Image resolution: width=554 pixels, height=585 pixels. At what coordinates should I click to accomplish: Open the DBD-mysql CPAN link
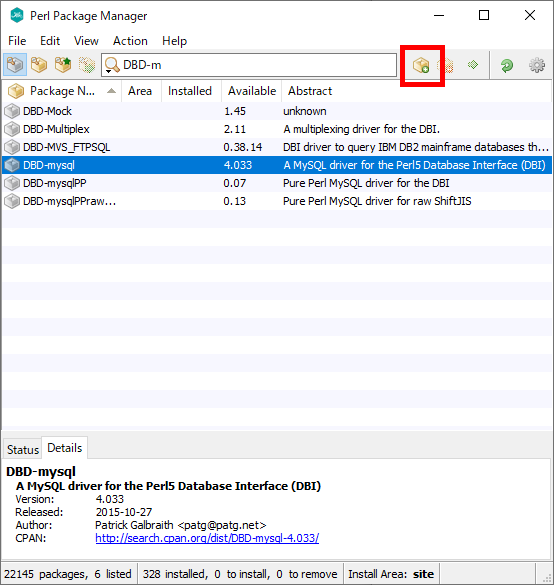point(207,538)
